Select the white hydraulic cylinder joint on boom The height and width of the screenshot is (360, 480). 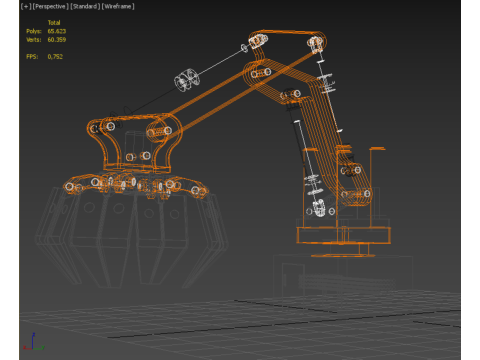(x=187, y=80)
